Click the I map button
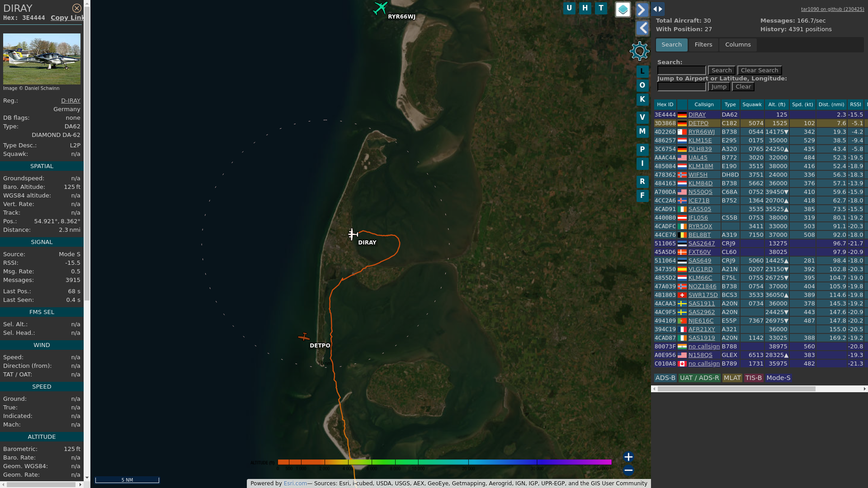The width and height of the screenshot is (868, 488). pyautogui.click(x=642, y=164)
